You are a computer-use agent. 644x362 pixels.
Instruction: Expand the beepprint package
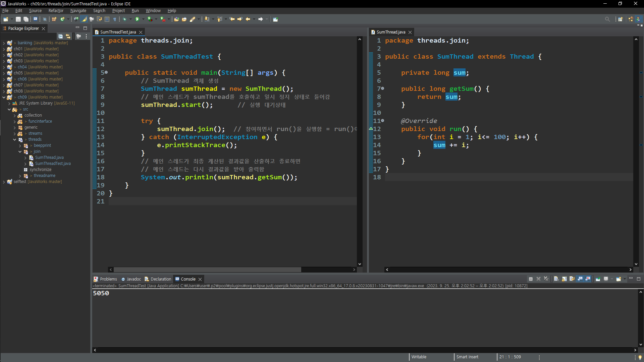click(20, 145)
